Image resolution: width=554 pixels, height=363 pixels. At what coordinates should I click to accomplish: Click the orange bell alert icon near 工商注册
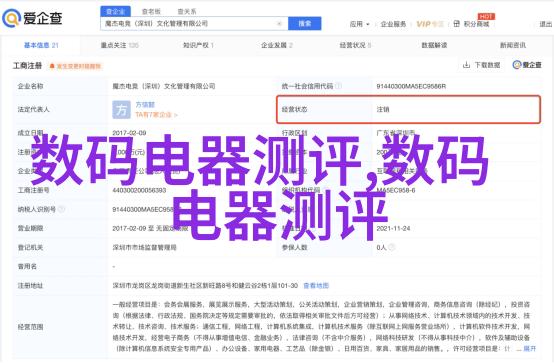pos(52,66)
